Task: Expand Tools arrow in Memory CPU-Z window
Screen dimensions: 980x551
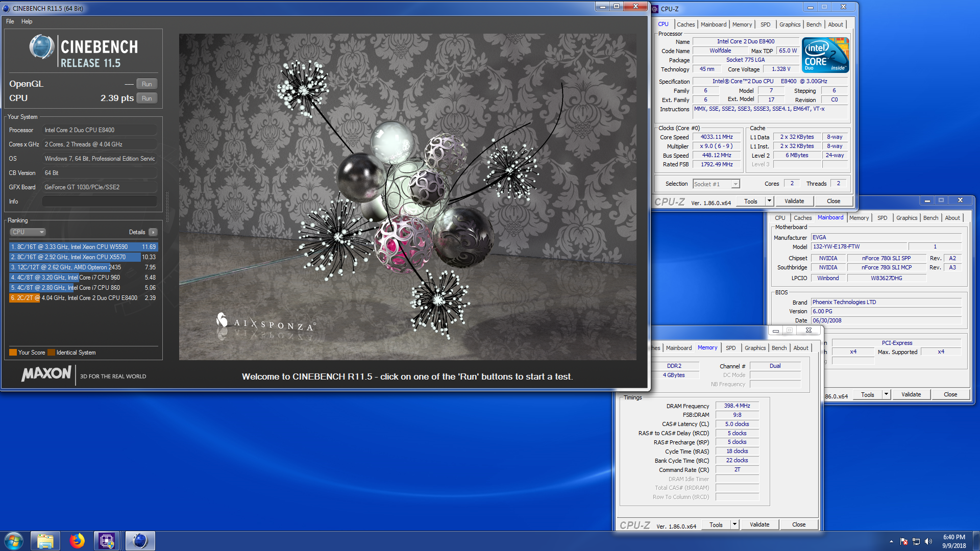Action: point(734,525)
